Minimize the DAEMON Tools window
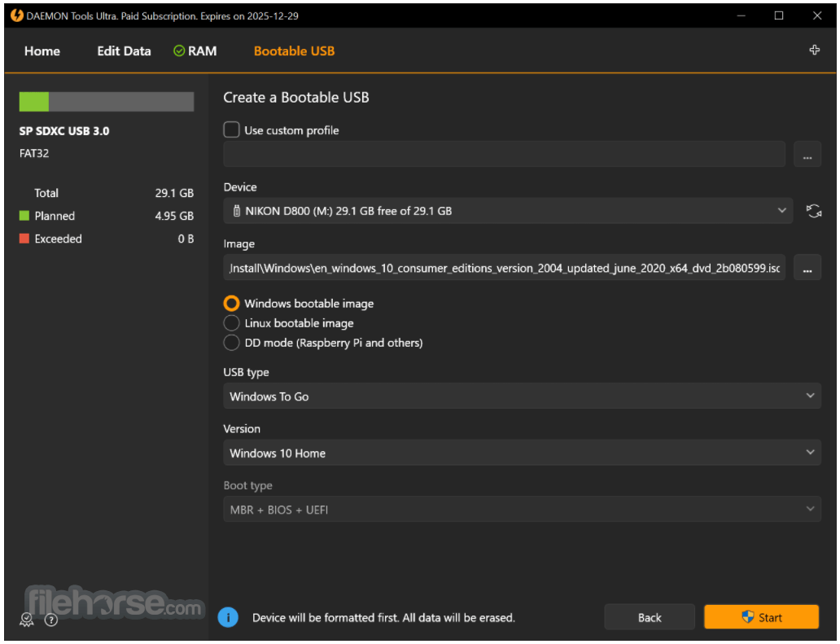This screenshot has height=644, width=840. 741,15
